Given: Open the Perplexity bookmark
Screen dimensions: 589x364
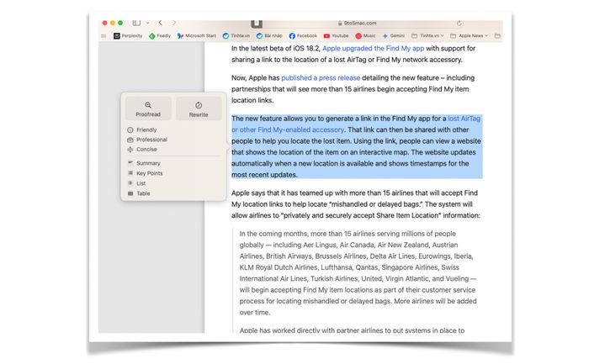Looking at the screenshot, I should [128, 36].
